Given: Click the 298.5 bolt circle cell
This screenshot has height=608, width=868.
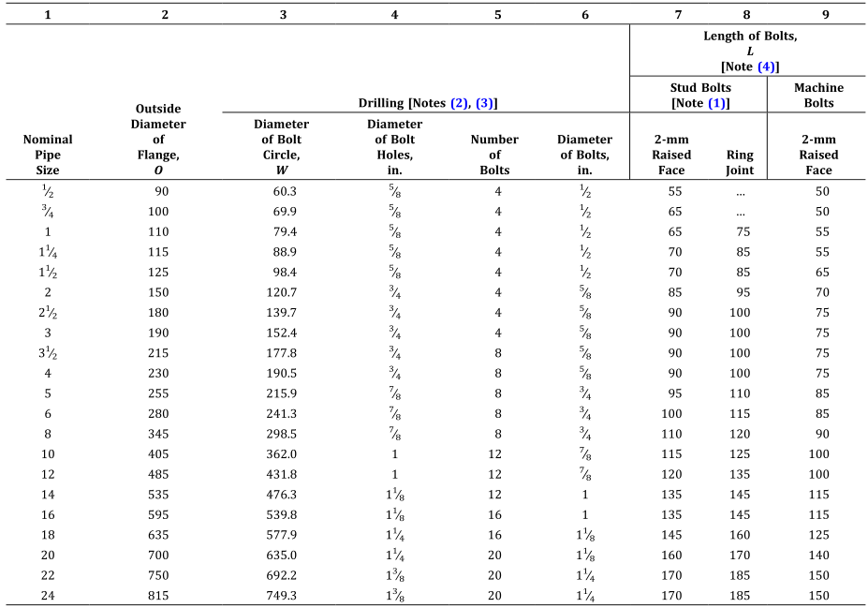Looking at the screenshot, I should point(281,433).
